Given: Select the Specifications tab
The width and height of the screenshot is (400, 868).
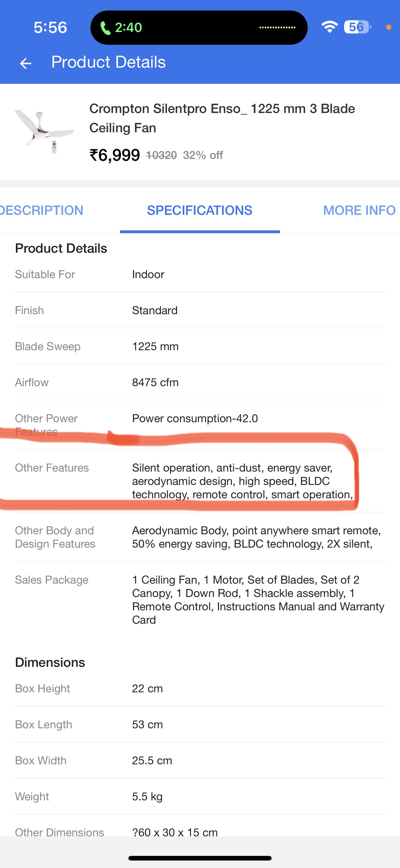Looking at the screenshot, I should 200,210.
